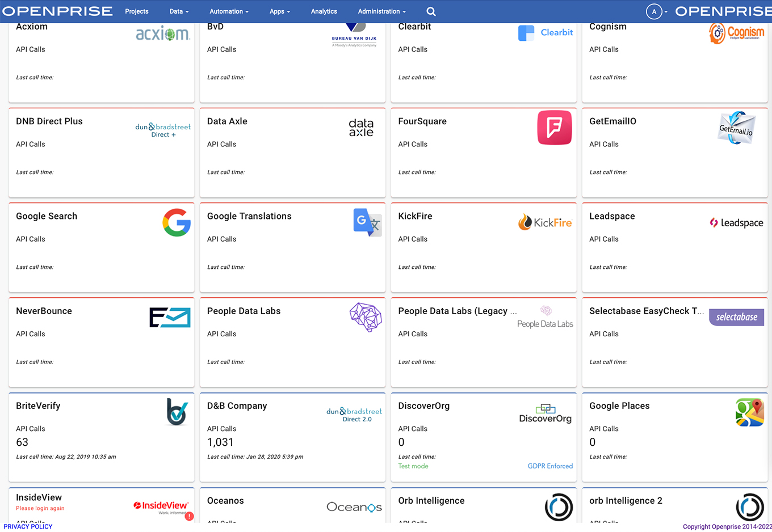Open the BriteVerify card title
This screenshot has width=772, height=532.
[x=38, y=406]
